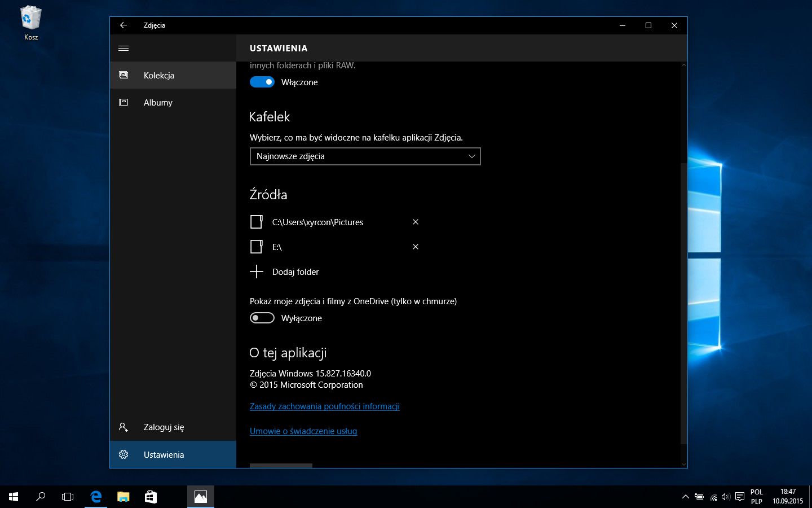Open the Kolekcja section
This screenshot has height=508, width=812.
coord(173,75)
